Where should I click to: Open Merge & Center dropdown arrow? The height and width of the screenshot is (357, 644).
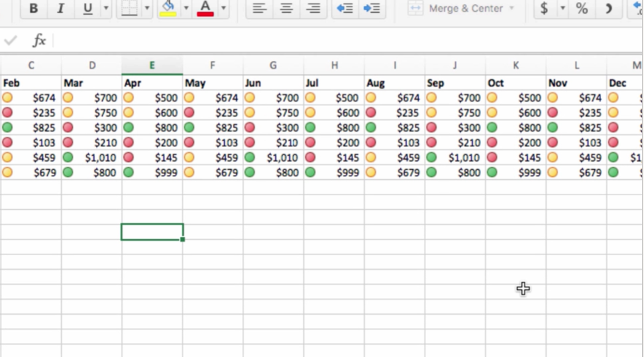512,8
